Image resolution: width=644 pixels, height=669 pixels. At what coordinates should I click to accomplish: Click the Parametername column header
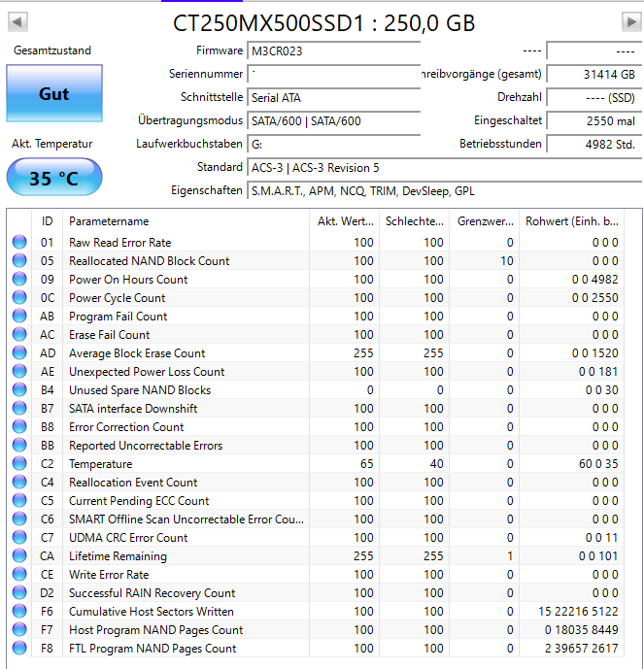(186, 221)
